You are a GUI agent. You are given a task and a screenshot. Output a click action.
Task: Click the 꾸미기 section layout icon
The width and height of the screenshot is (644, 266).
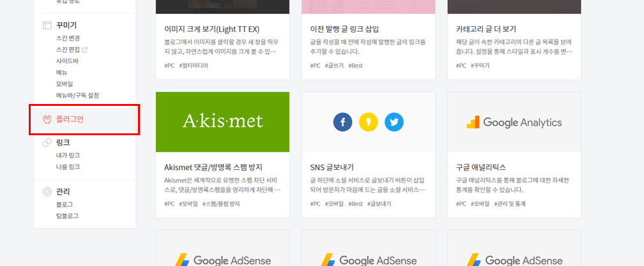coord(47,26)
